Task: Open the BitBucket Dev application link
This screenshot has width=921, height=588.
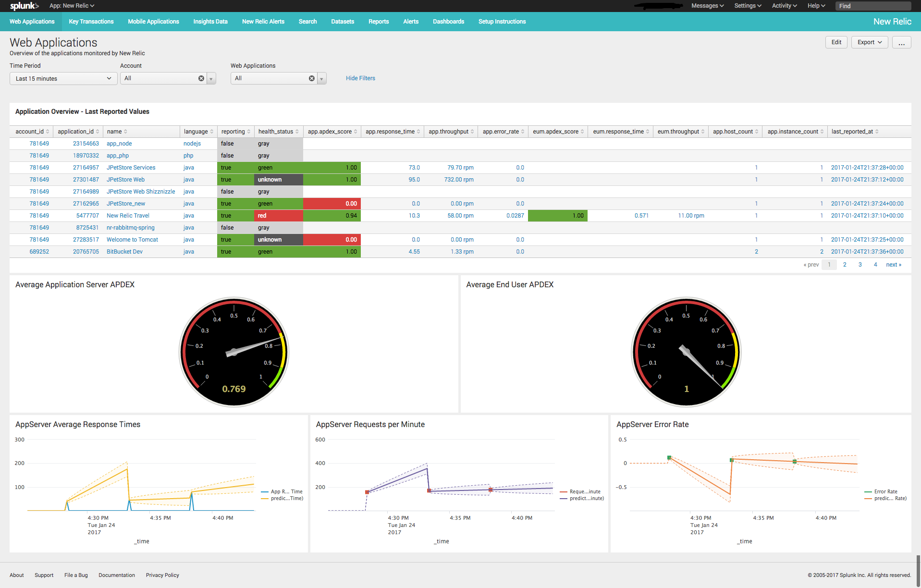Action: (x=124, y=252)
